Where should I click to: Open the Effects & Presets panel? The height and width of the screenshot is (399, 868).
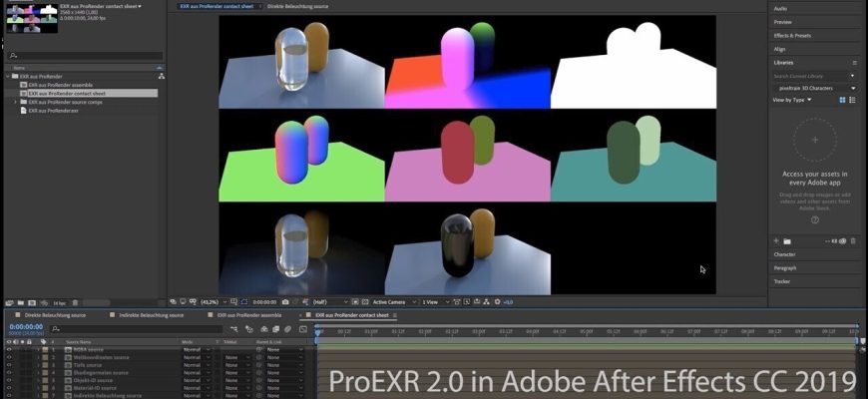(x=792, y=36)
